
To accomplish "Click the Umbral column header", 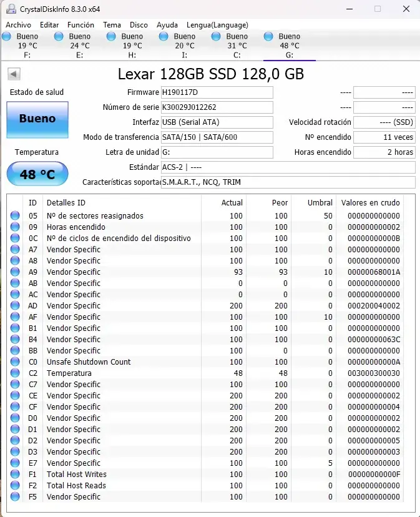I will point(320,202).
